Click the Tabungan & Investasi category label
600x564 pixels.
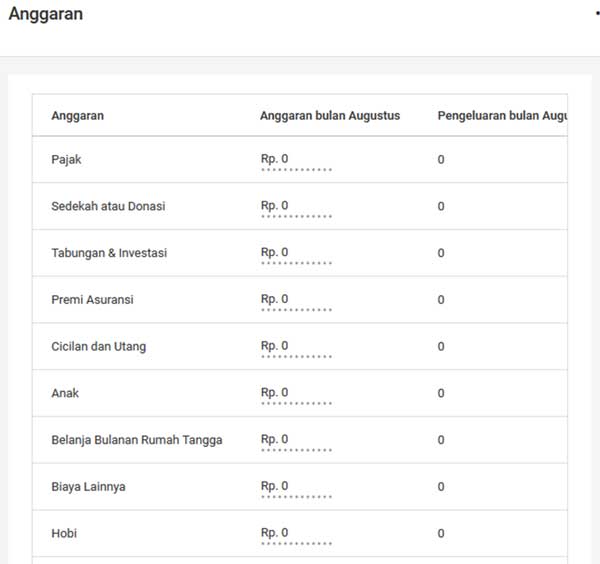(109, 253)
